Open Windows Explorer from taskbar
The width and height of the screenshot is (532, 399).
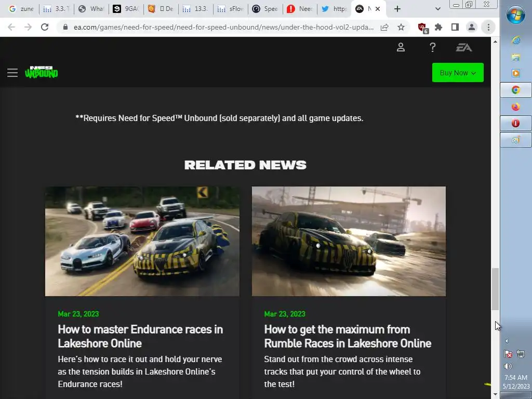(516, 57)
